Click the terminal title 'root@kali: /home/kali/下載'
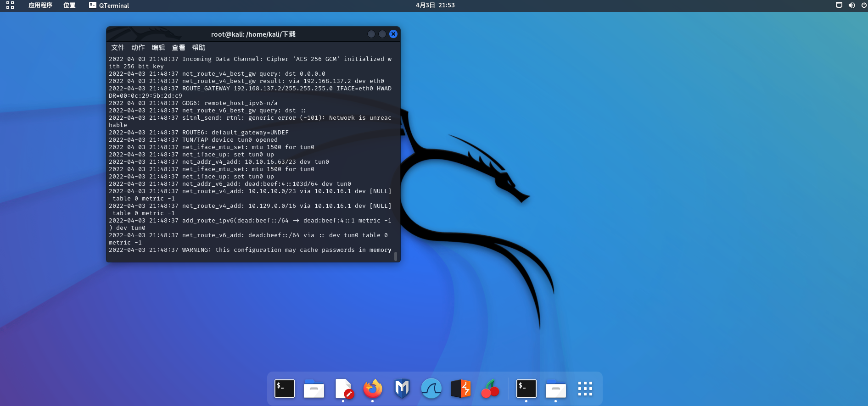The height and width of the screenshot is (406, 868). (x=253, y=34)
